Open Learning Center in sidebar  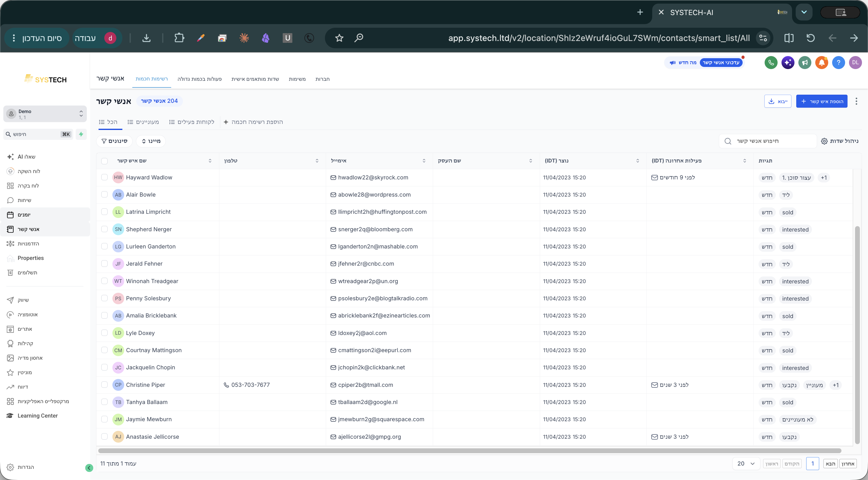tap(37, 416)
